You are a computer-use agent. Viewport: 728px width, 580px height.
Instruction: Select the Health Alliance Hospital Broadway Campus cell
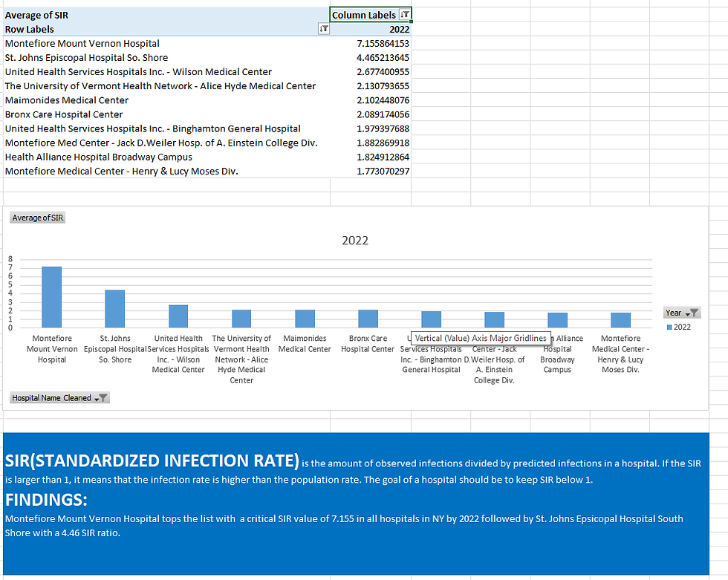coord(166,157)
